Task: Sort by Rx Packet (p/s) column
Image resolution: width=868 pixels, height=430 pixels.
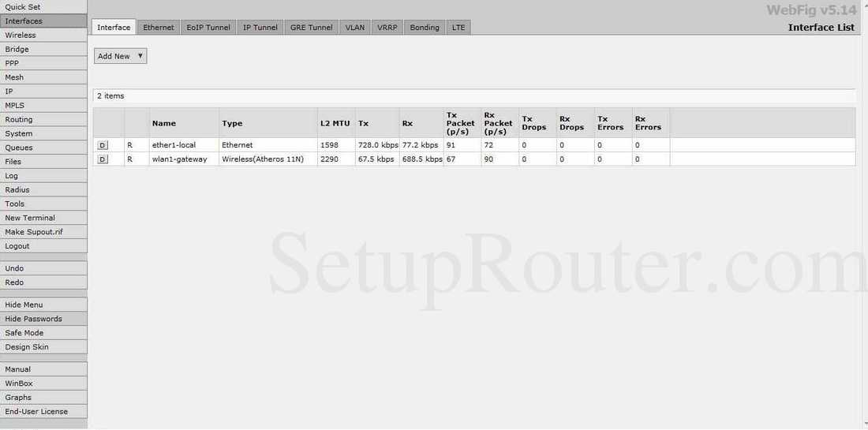Action: click(x=498, y=123)
